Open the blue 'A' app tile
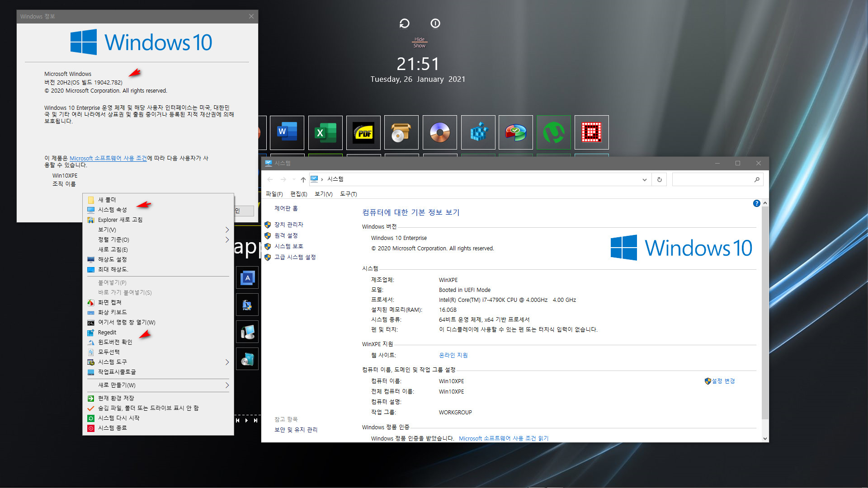868x488 pixels. [x=247, y=278]
